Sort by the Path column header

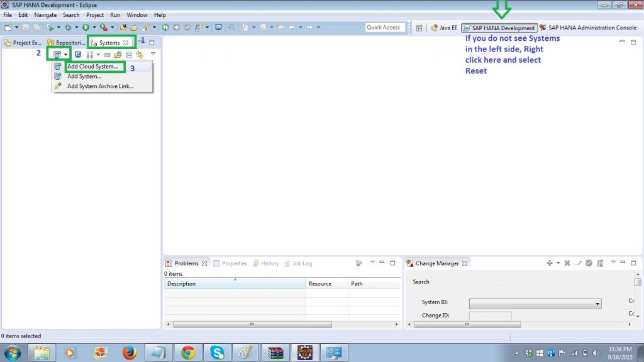click(x=374, y=283)
